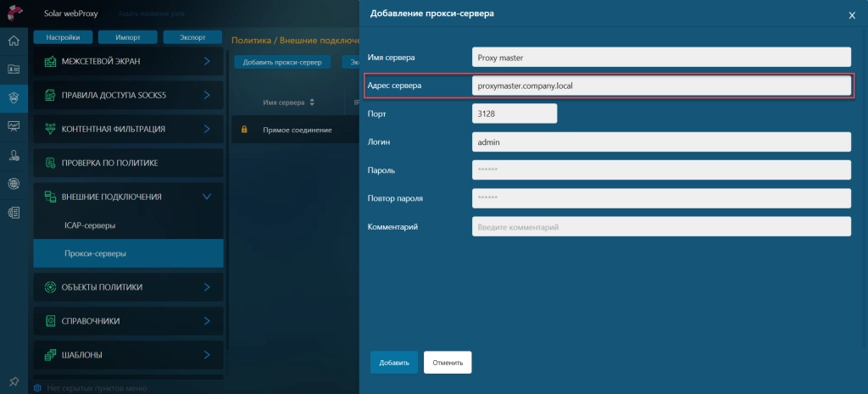The height and width of the screenshot is (394, 868).
Task: Click the Порт input field
Action: pos(515,114)
